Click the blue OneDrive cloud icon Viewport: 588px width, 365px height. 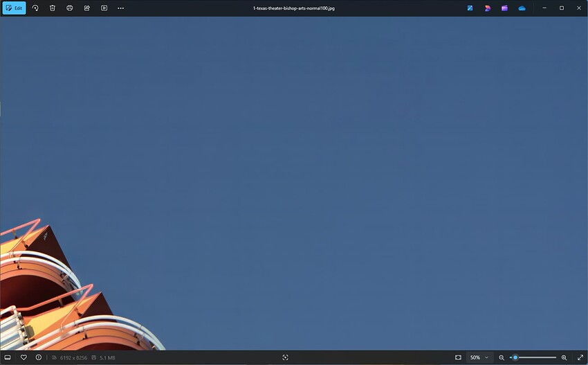(522, 8)
